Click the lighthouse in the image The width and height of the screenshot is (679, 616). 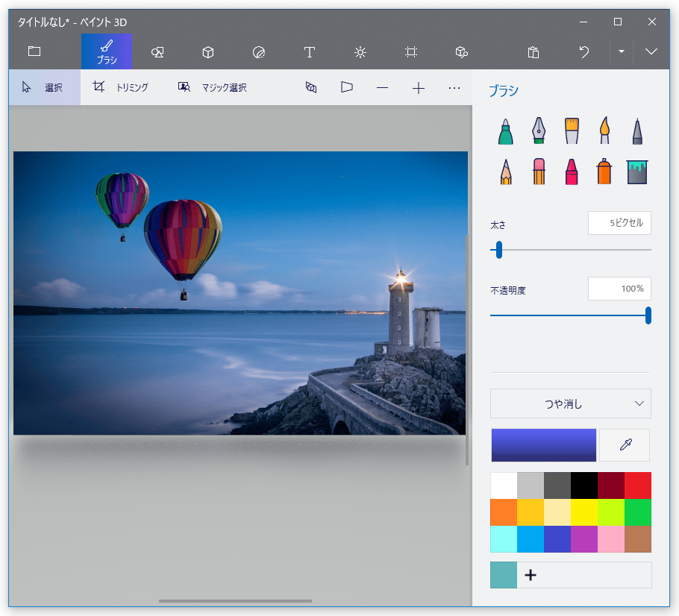tap(400, 312)
